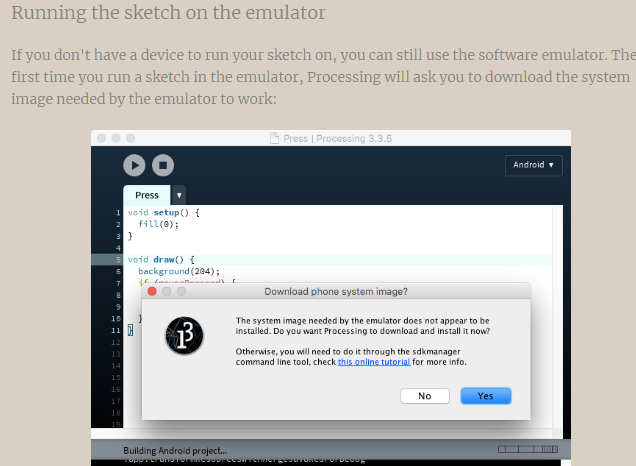The height and width of the screenshot is (466, 636).
Task: Click the document icon in the title bar
Action: pyautogui.click(x=275, y=138)
